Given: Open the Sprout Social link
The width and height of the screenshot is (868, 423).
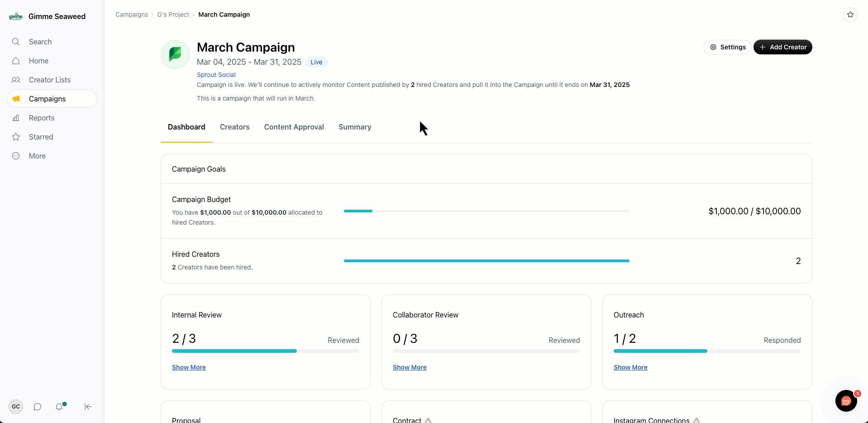Looking at the screenshot, I should (x=216, y=75).
